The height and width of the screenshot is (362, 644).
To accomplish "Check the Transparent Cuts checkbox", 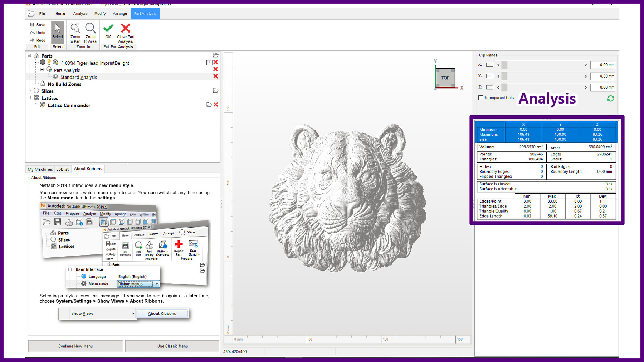I will tap(481, 98).
